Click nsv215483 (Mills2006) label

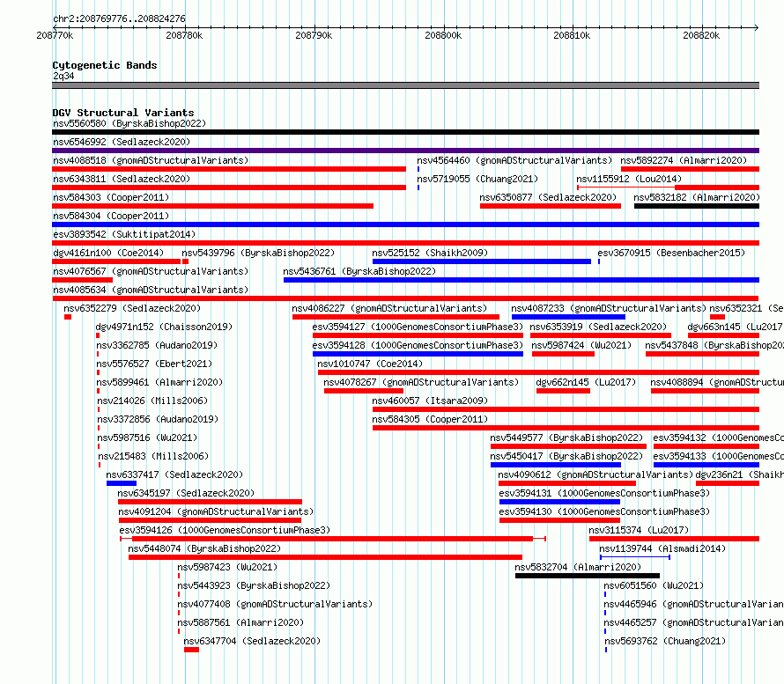click(153, 456)
